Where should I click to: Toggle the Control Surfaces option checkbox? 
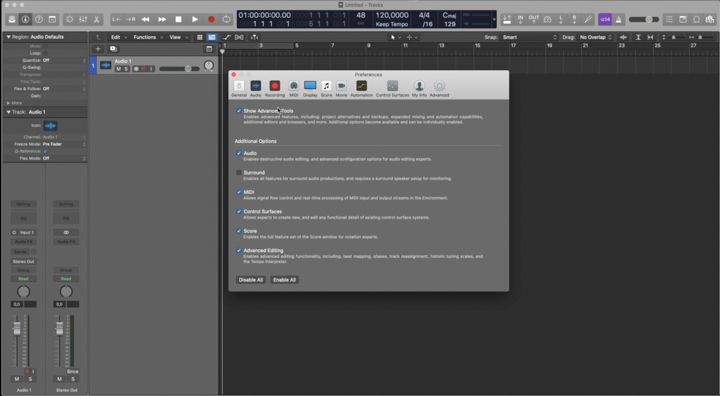pos(239,211)
